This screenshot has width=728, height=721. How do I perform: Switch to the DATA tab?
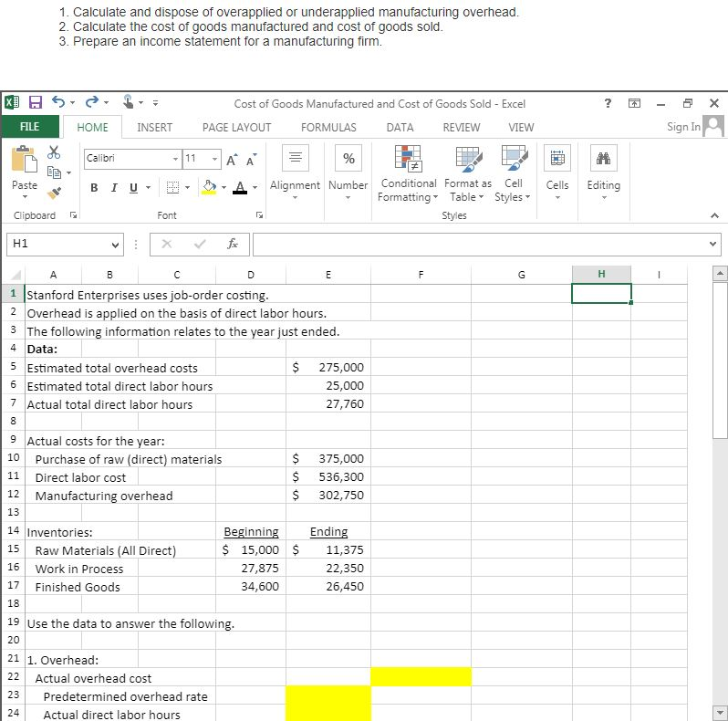click(x=400, y=127)
